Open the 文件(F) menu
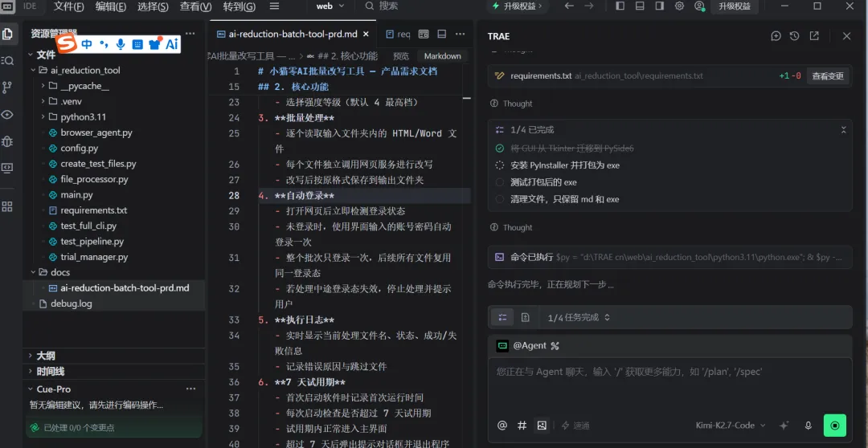Screen dimensions: 868x448 [x=68, y=6]
